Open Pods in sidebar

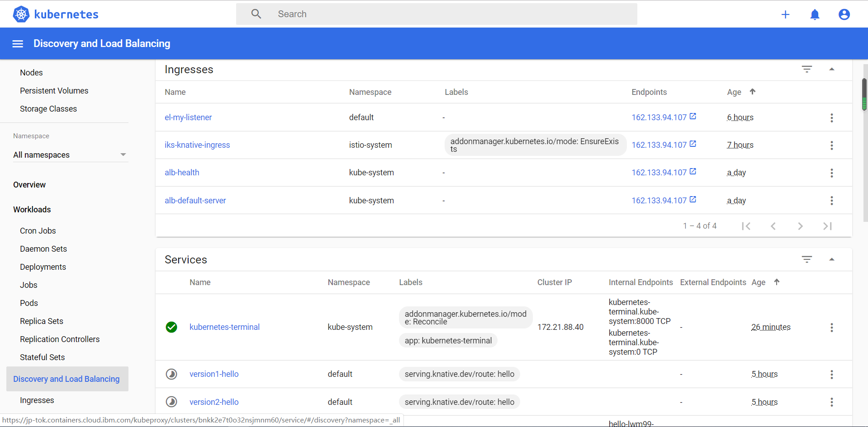tap(29, 303)
